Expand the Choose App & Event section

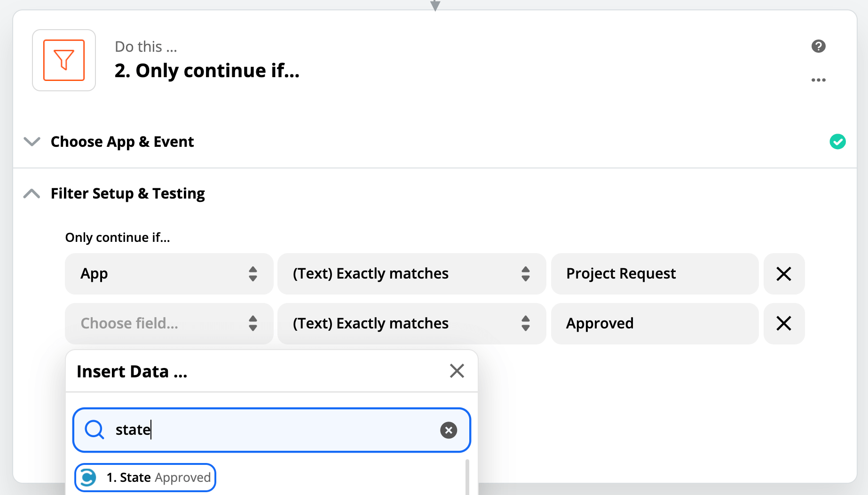[32, 142]
